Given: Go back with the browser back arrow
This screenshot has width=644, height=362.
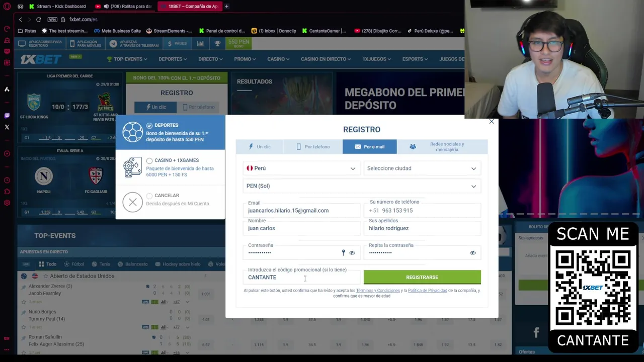Looking at the screenshot, I should pos(21,20).
